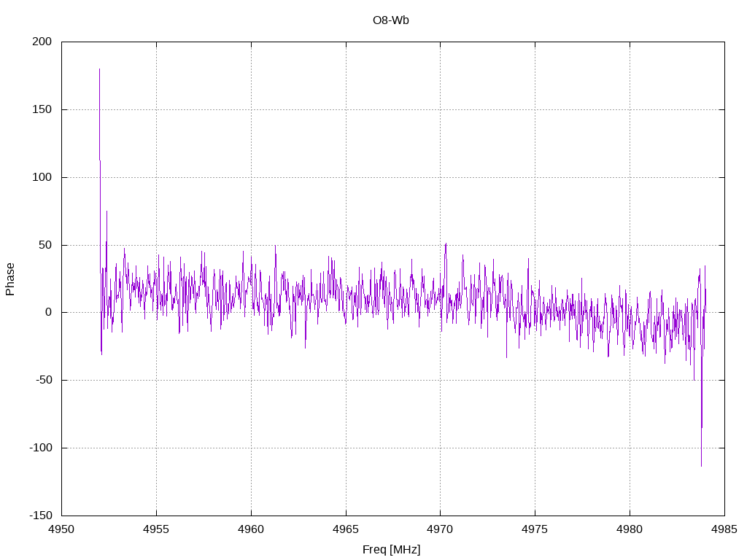Click y-axis tick label -150

tap(41, 516)
